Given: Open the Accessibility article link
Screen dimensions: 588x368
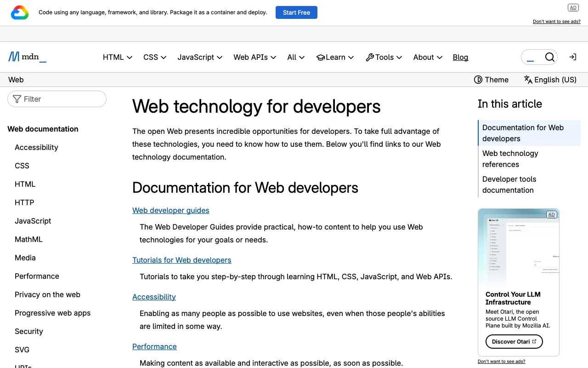Looking at the screenshot, I should click(x=154, y=297).
